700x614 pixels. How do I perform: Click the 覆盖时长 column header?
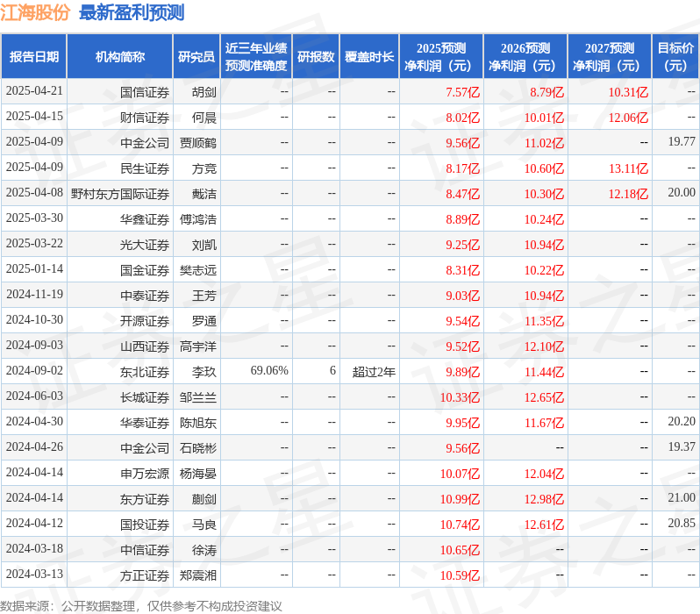[369, 57]
